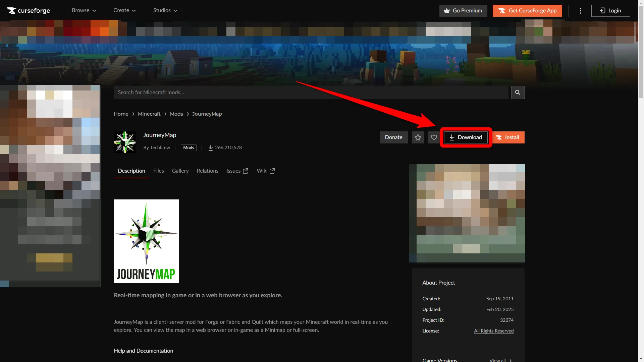Click the star follow icon

point(418,137)
